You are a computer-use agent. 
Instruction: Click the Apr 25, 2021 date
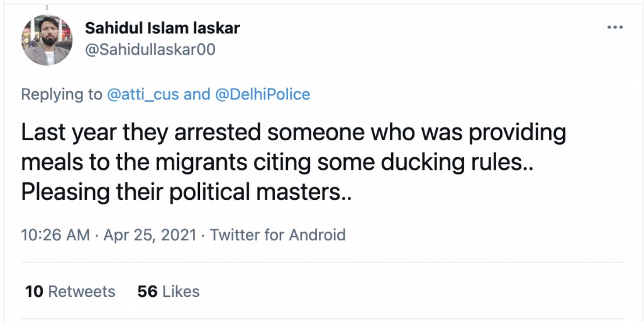coord(150,235)
